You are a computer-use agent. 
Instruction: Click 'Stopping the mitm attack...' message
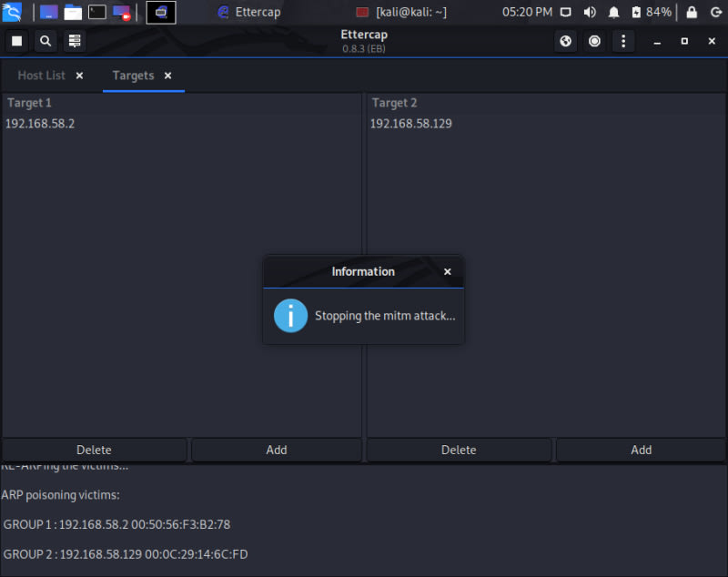click(385, 316)
